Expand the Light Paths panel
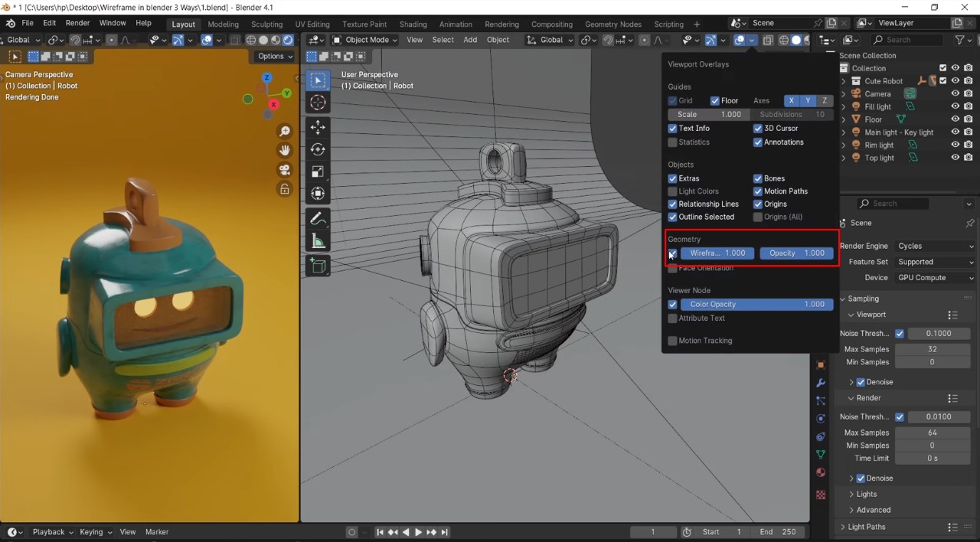This screenshot has height=542, width=980. 867,527
